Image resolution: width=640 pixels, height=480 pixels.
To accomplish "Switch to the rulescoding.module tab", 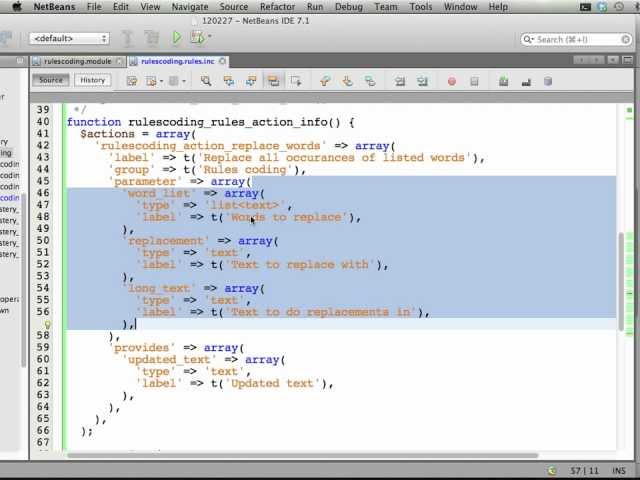I will pos(76,61).
